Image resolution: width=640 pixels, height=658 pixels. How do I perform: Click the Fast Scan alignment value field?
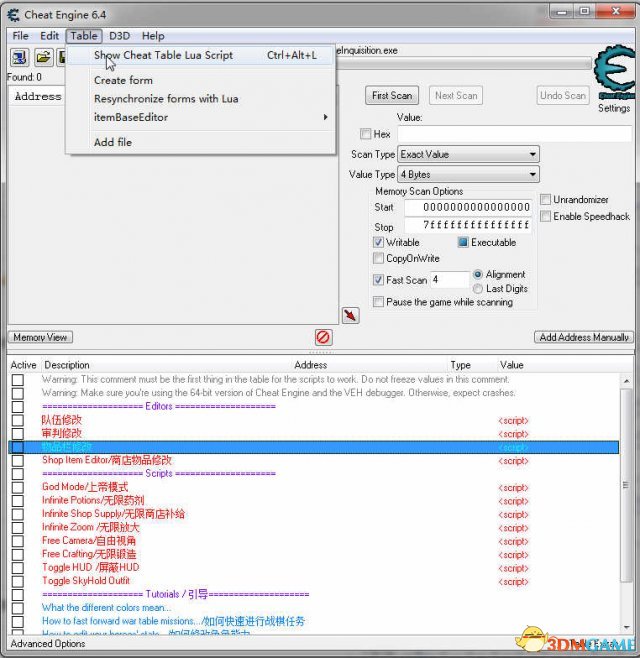click(450, 279)
